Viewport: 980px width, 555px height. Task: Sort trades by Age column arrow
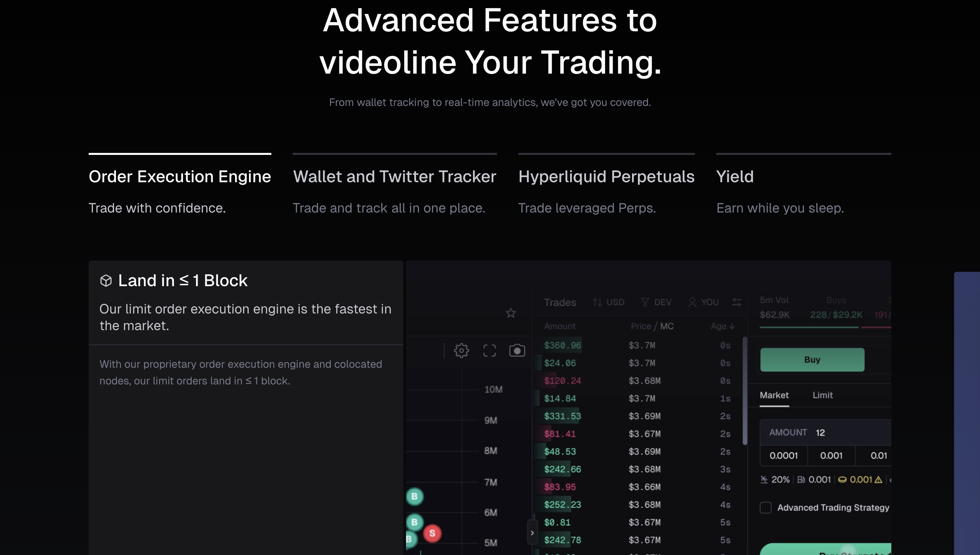coord(732,326)
